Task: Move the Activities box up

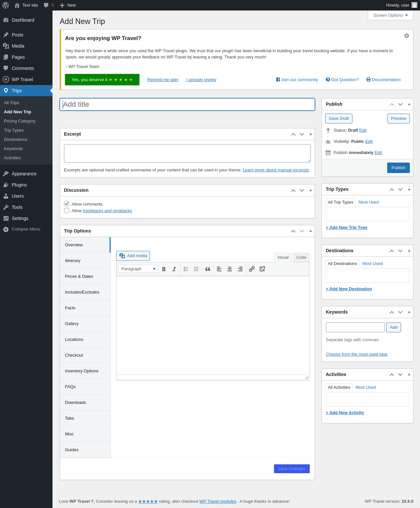Action: [392, 375]
